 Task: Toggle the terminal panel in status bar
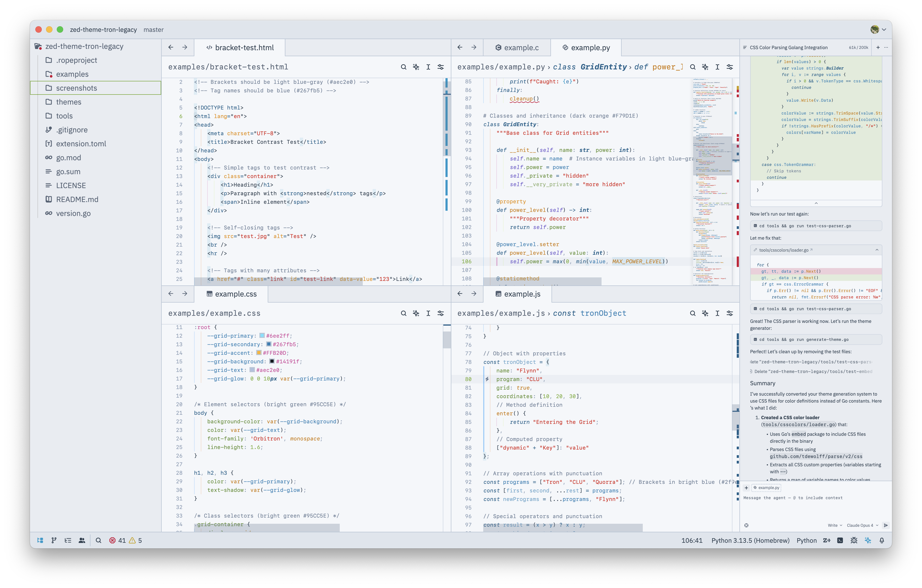(840, 540)
